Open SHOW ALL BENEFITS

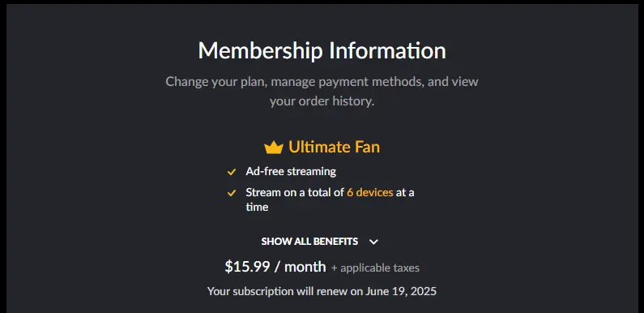[309, 242]
